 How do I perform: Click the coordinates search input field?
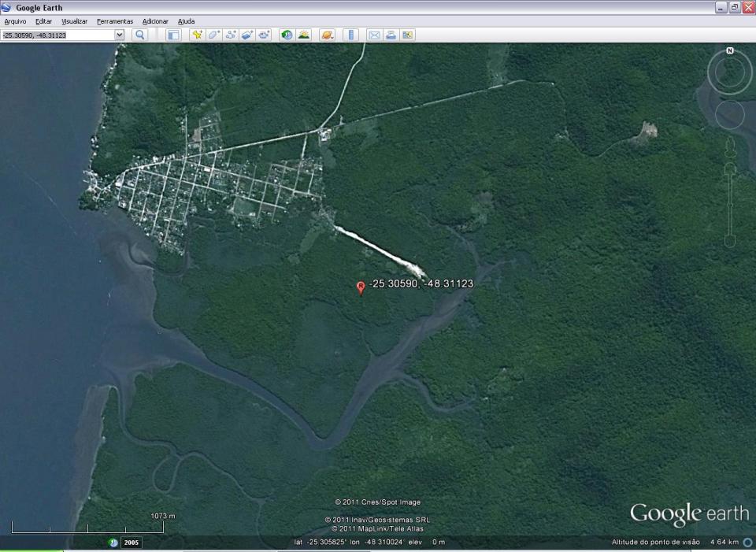[x=57, y=35]
